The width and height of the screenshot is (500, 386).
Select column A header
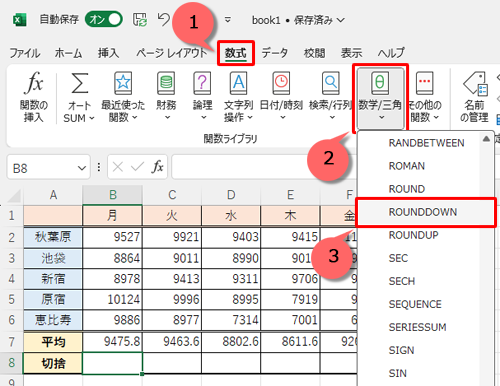point(53,195)
